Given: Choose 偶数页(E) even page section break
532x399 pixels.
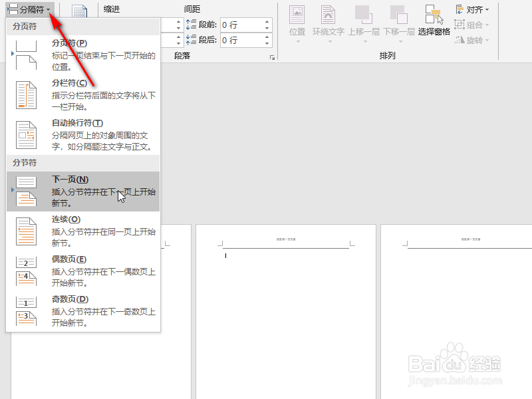Looking at the screenshot, I should point(83,271).
